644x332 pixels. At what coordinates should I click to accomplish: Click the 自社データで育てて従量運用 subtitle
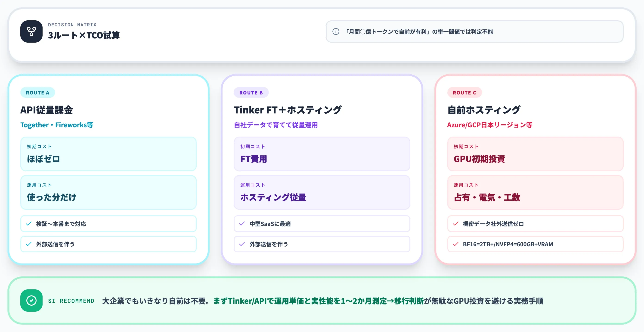coord(276,125)
